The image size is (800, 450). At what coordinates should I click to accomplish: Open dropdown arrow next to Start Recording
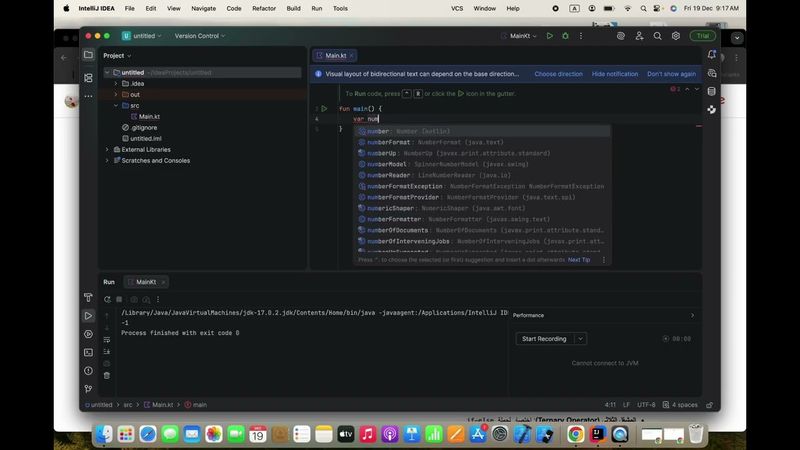tap(580, 339)
